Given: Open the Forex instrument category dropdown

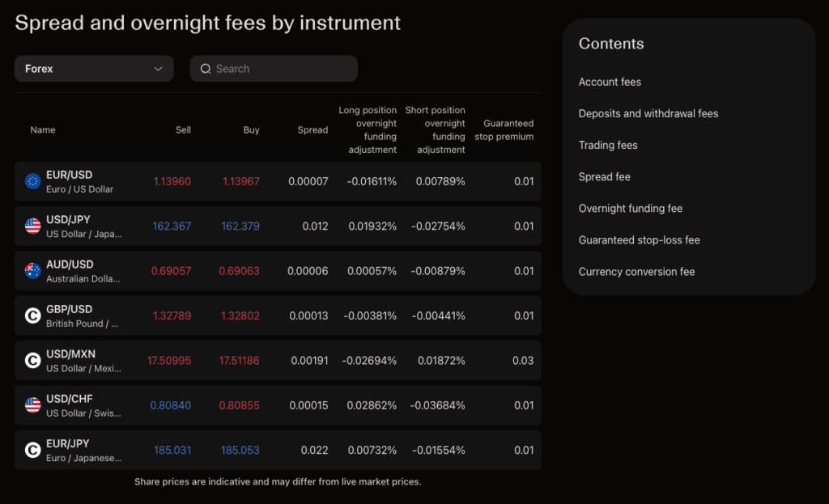Looking at the screenshot, I should tap(94, 69).
